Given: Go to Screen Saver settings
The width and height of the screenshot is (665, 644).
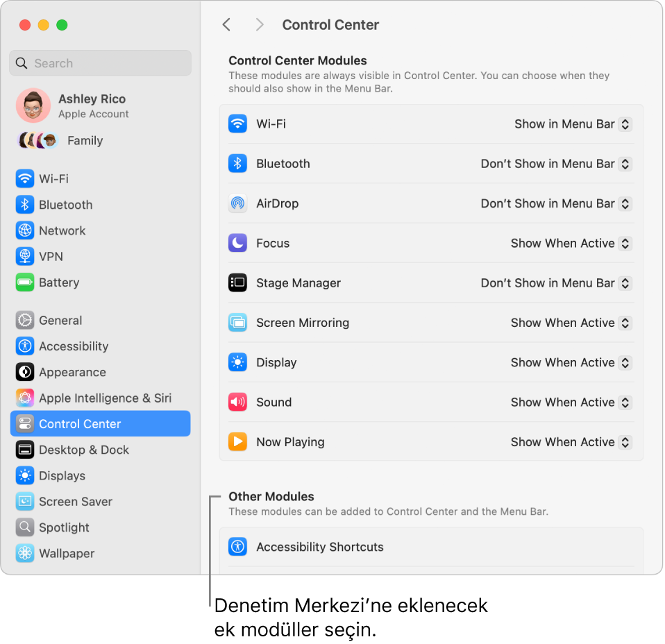Looking at the screenshot, I should pyautogui.click(x=100, y=501).
